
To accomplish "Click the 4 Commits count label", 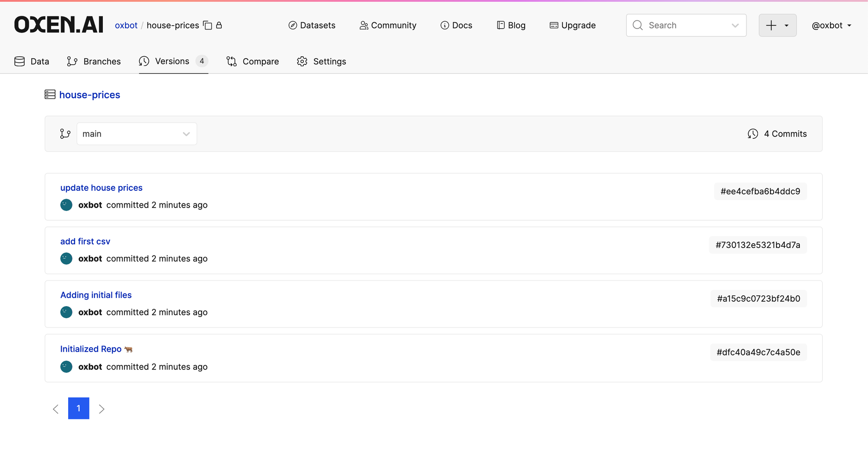I will [x=786, y=134].
